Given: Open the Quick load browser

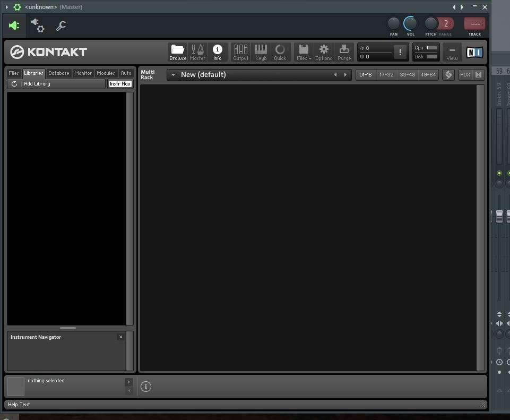Looking at the screenshot, I should 280,52.
